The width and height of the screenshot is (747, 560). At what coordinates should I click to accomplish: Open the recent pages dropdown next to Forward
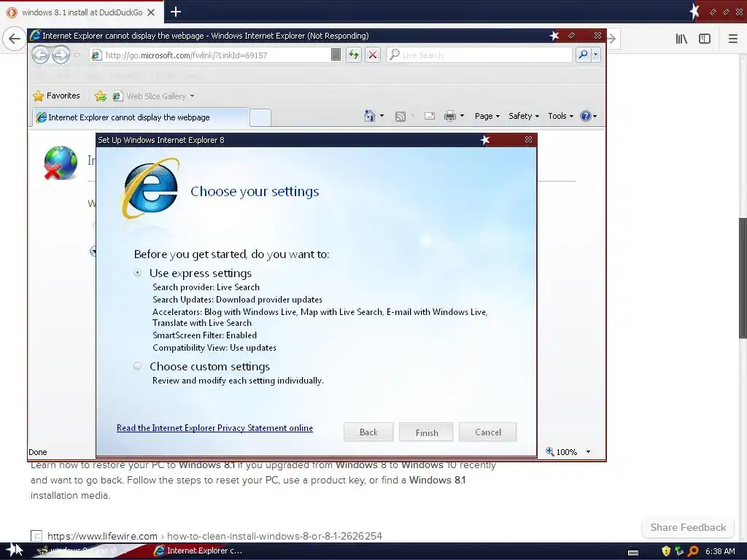coord(77,55)
